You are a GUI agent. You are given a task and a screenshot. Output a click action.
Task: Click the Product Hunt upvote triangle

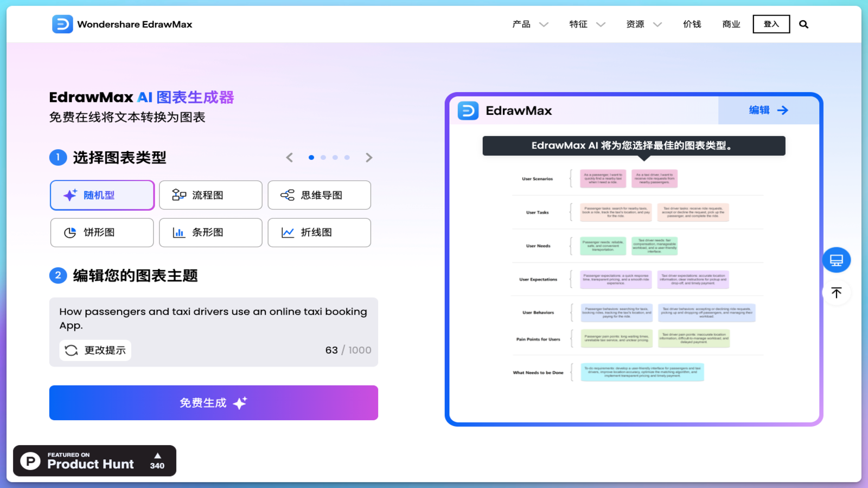[x=157, y=455]
